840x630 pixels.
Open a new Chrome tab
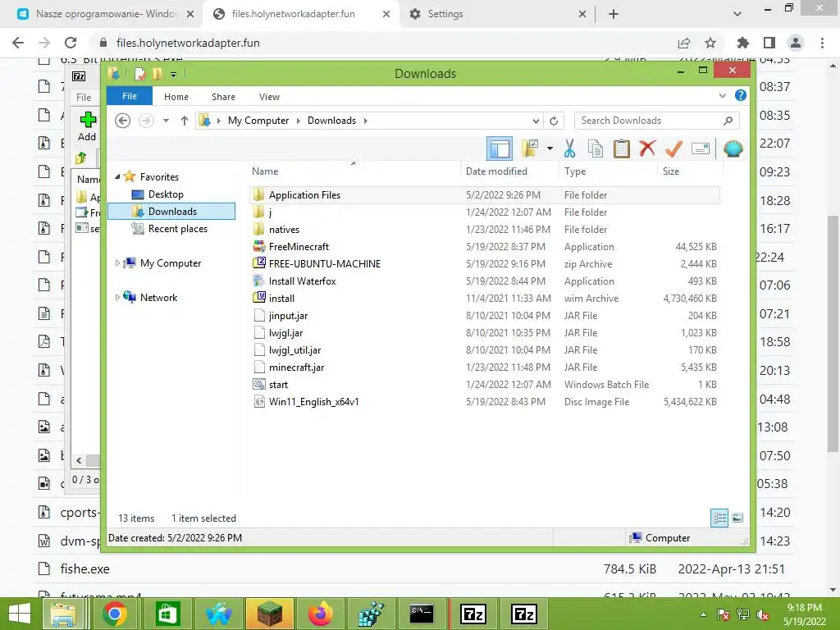pyautogui.click(x=614, y=14)
